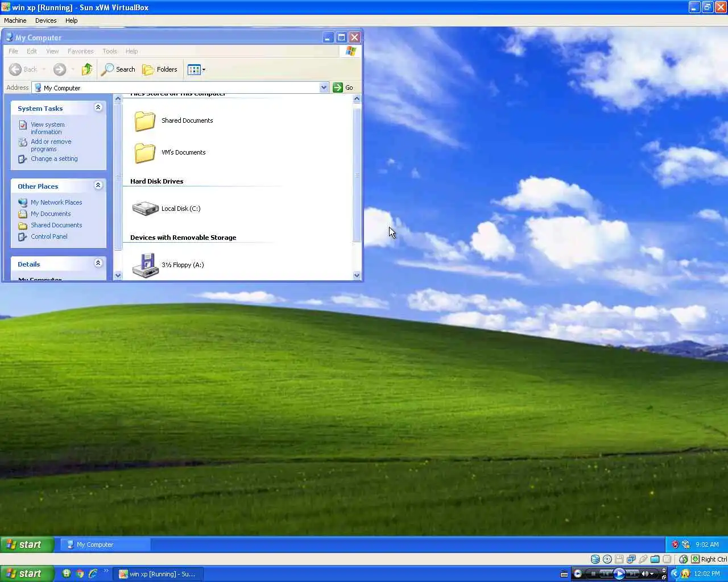Show the Folders tree pane

(x=160, y=69)
